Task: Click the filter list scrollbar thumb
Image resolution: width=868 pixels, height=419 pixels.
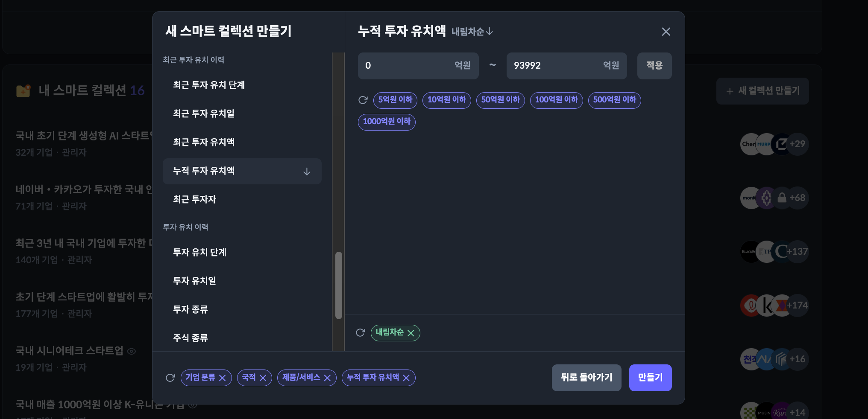Action: (x=339, y=285)
